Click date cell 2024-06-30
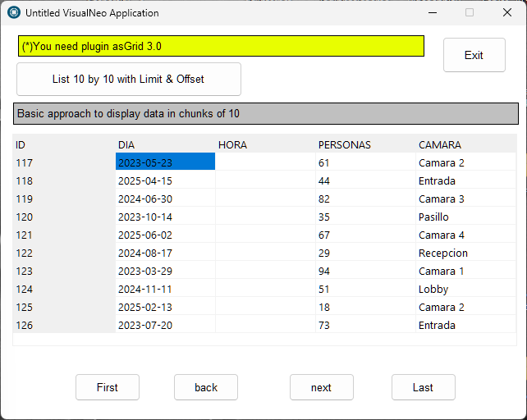527x420 pixels. pyautogui.click(x=165, y=199)
